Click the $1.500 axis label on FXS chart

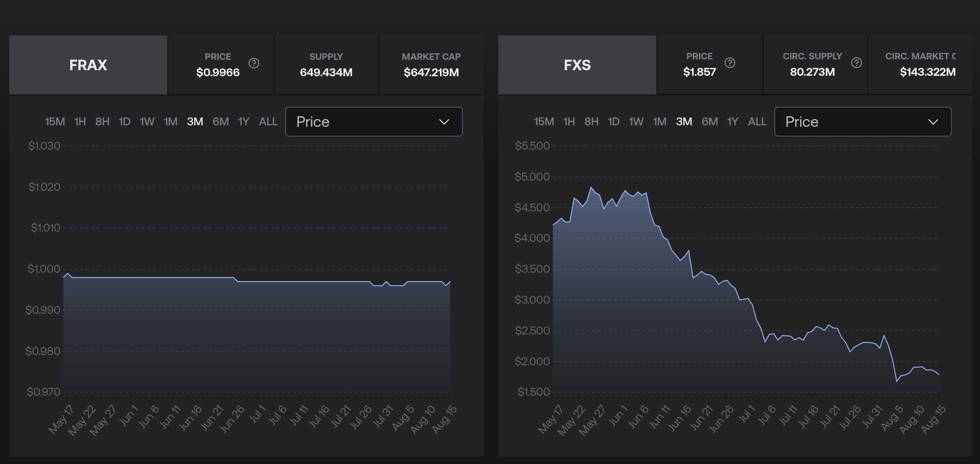533,392
